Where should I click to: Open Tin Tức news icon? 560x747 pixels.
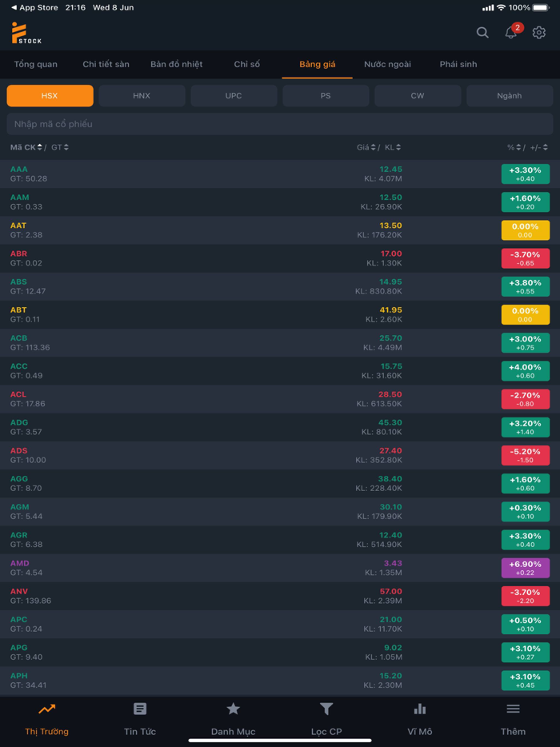pos(140,709)
